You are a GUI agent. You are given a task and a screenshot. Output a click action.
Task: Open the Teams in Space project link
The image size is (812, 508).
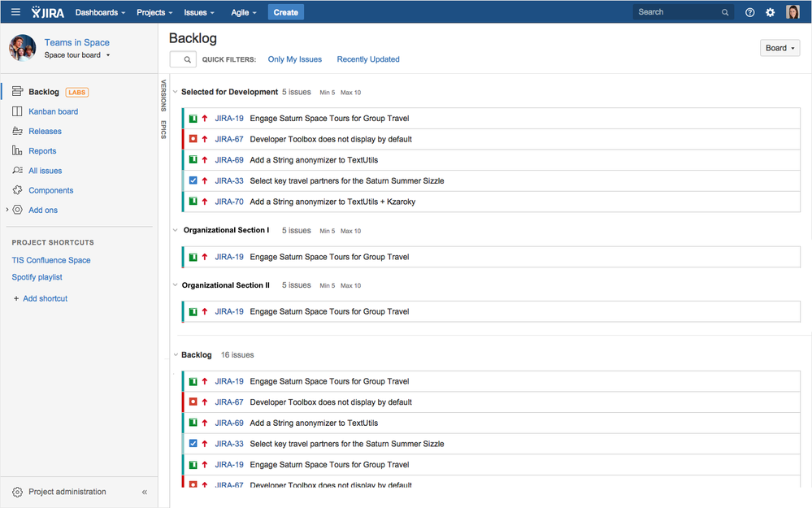click(76, 42)
